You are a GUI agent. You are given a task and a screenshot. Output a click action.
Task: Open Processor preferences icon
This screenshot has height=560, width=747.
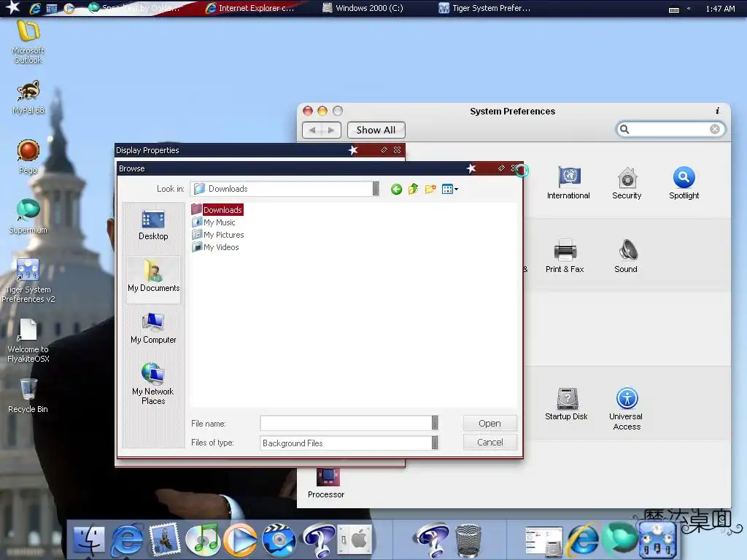(x=326, y=483)
